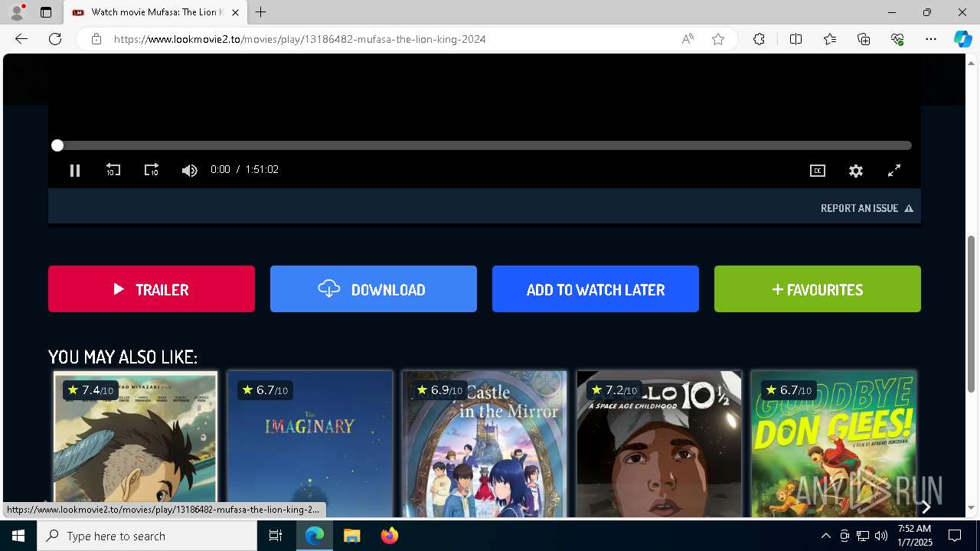The width and height of the screenshot is (980, 551).
Task: Open Read aloud in address bar
Action: (x=688, y=39)
